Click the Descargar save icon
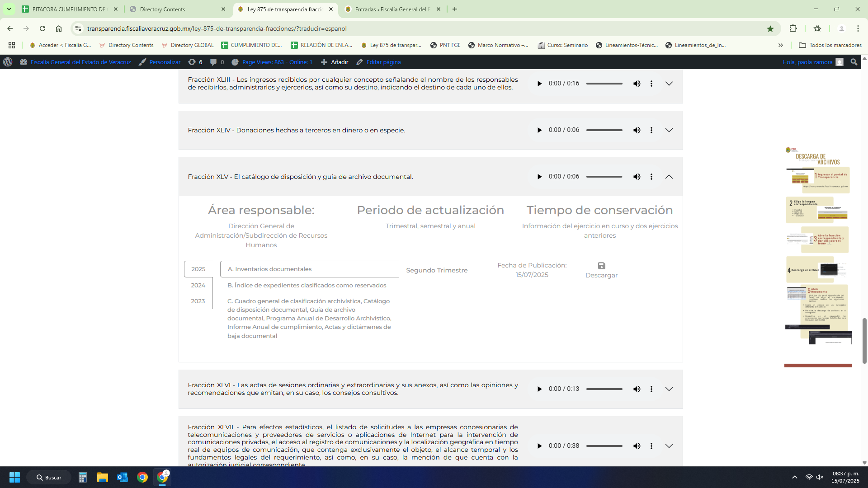868x488 pixels. click(x=601, y=266)
